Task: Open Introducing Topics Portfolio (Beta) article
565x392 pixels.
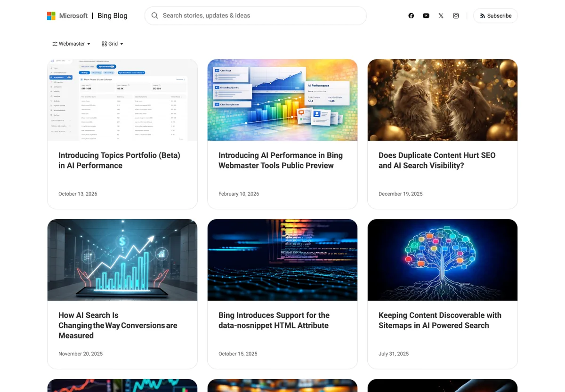Action: [x=119, y=160]
